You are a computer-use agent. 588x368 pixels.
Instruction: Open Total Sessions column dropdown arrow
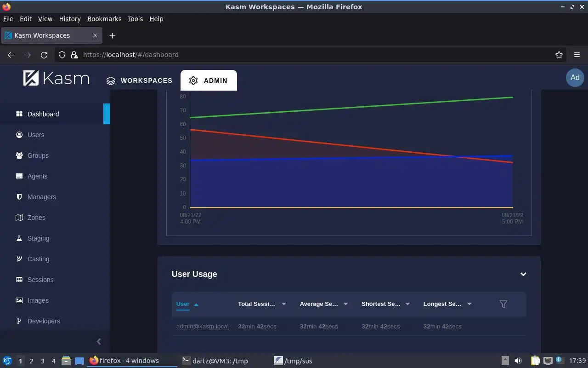(284, 304)
